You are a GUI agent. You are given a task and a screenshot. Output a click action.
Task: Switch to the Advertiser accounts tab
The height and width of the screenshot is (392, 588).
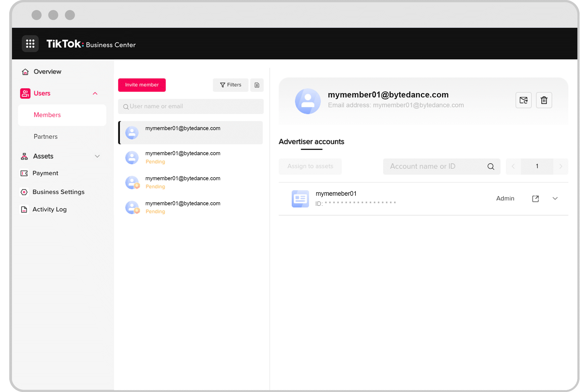311,142
